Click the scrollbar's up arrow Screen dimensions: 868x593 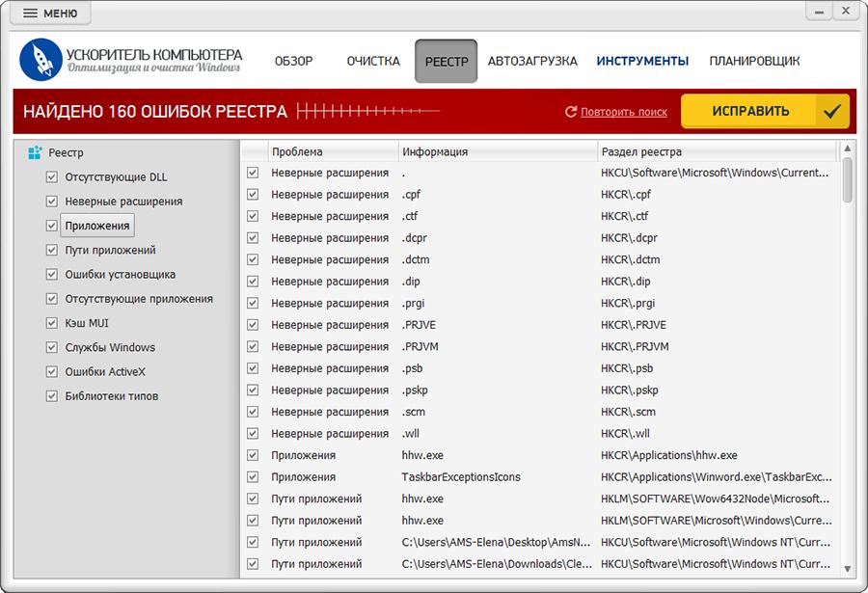click(847, 148)
